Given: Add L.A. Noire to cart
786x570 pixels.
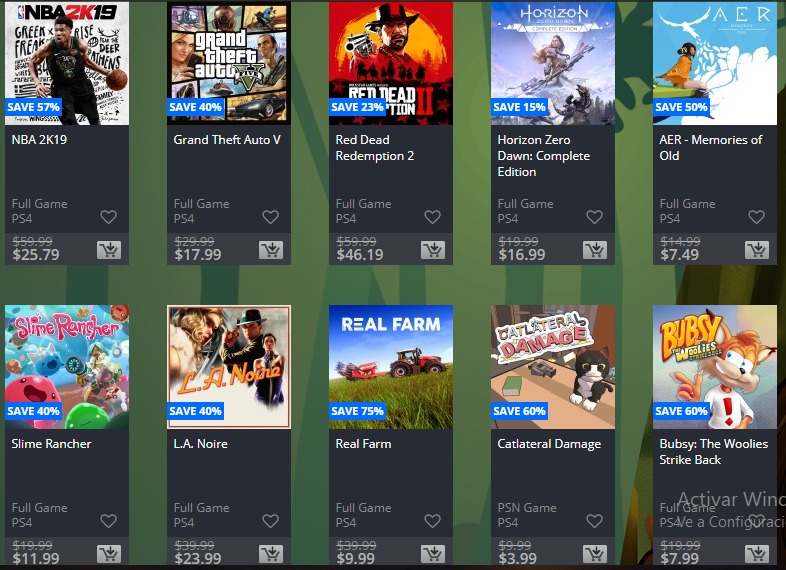Looking at the screenshot, I should (x=271, y=554).
